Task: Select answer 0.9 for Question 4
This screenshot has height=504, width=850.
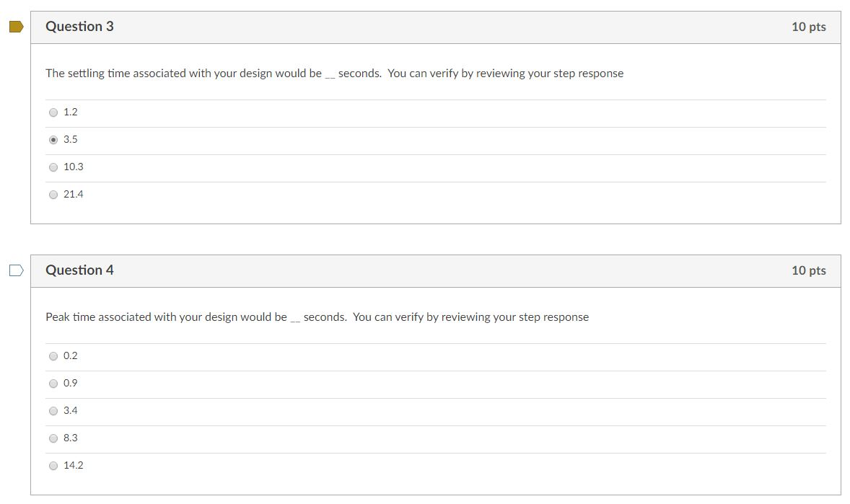Action: point(53,383)
